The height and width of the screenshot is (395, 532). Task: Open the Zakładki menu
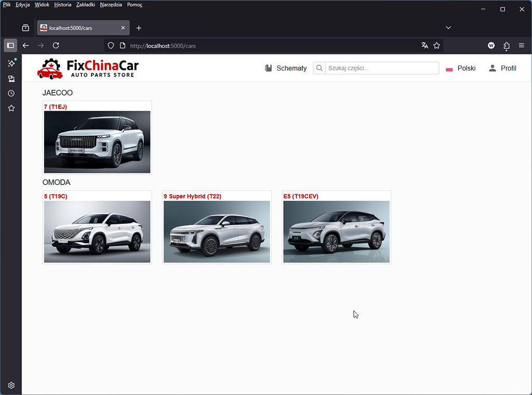point(85,4)
